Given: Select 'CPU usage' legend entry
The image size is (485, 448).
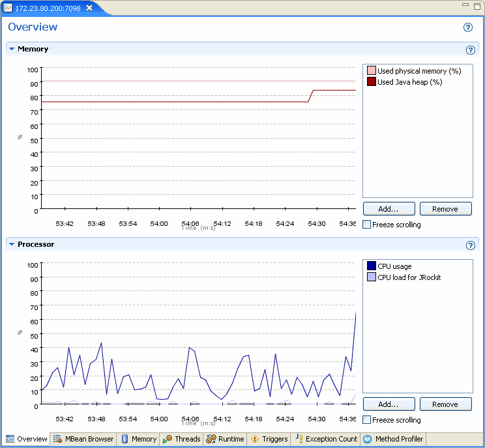Looking at the screenshot, I should 394,266.
